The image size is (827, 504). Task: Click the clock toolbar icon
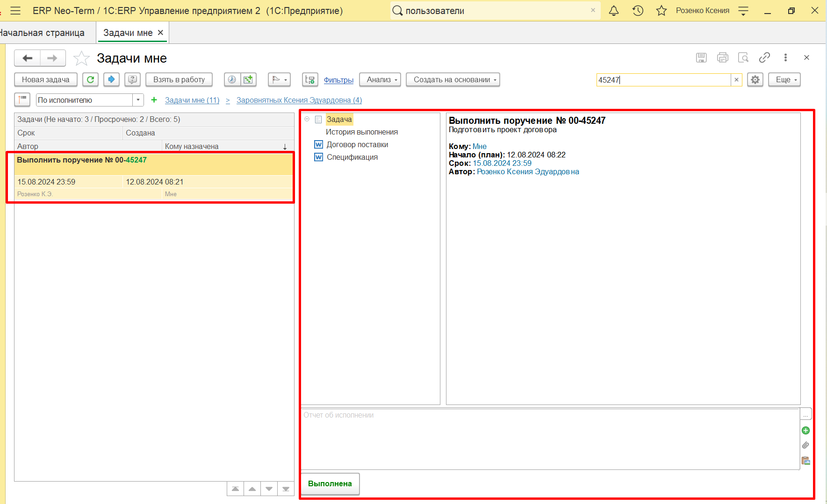point(232,79)
